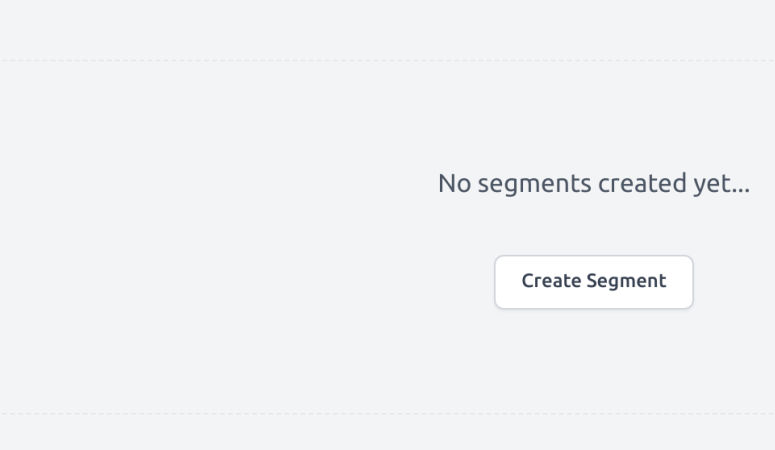Click the word 'created' in the placeholder text
Image resolution: width=775 pixels, height=450 pixels.
[642, 183]
